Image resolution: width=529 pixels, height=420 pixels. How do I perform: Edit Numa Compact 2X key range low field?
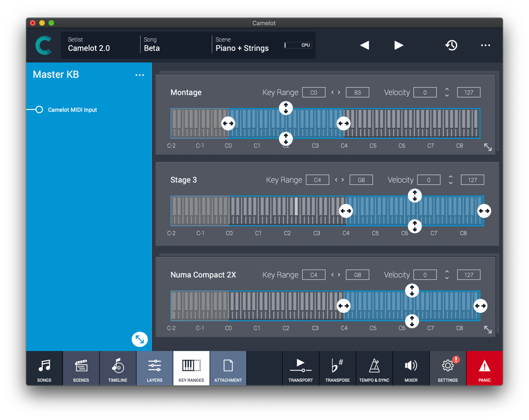point(314,275)
